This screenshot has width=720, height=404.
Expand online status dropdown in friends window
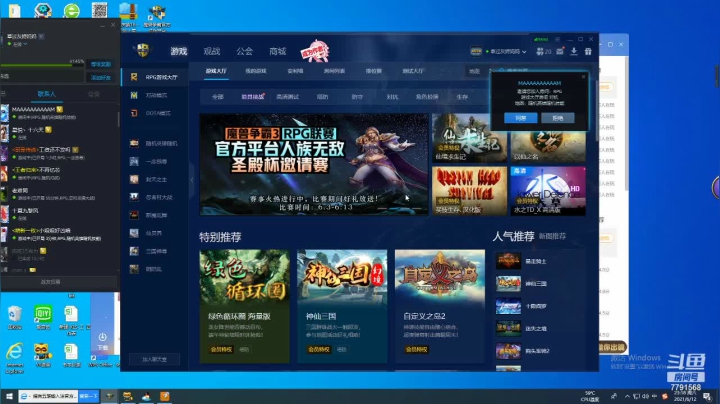pos(25,44)
